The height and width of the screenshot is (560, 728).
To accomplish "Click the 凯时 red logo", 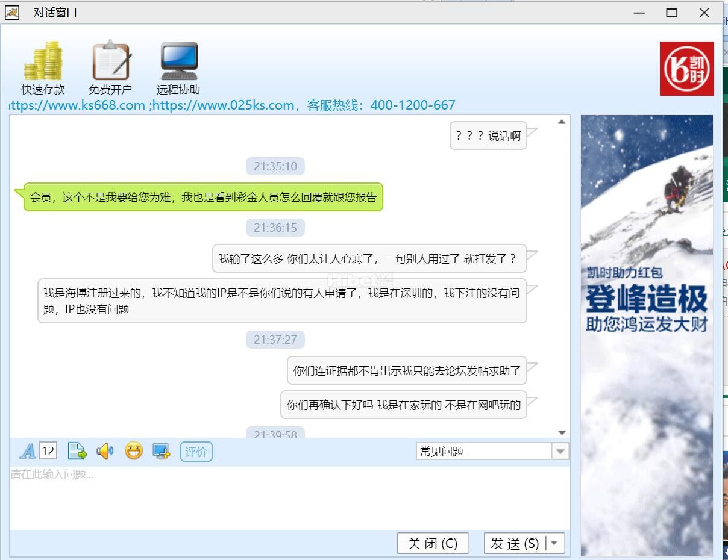I will 686,69.
